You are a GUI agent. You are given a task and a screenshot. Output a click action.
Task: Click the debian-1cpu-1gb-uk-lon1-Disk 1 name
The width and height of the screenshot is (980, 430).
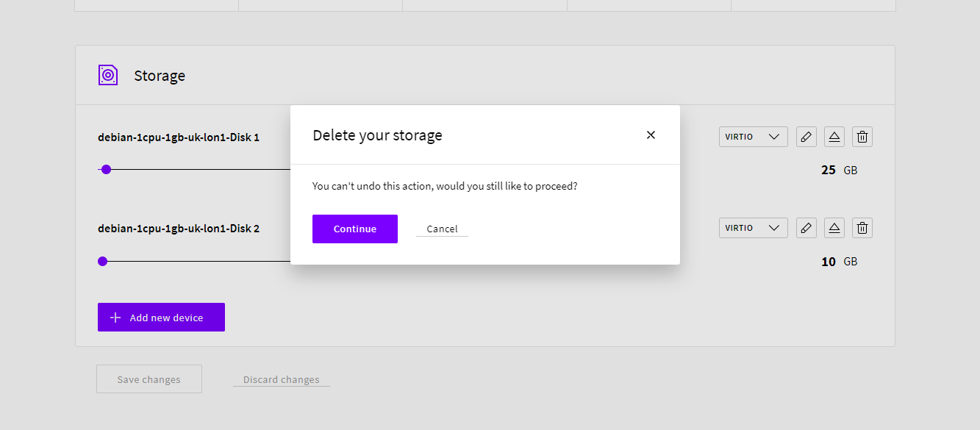pos(179,137)
